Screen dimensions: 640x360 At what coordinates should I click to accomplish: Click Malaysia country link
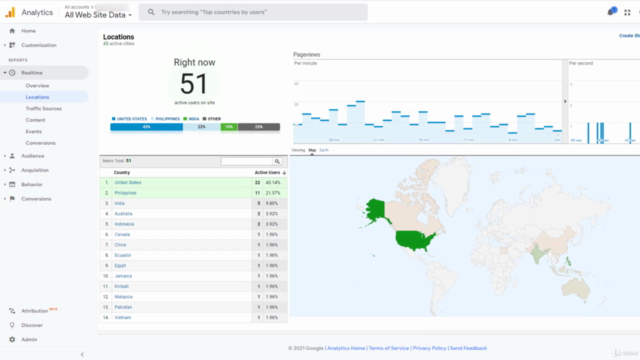[123, 297]
